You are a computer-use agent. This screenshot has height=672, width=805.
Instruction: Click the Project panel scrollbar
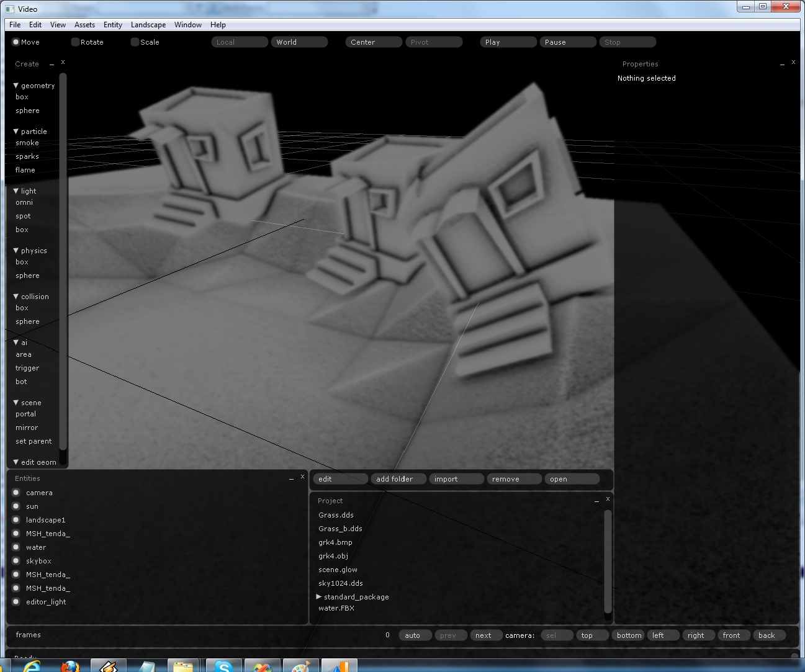(608, 562)
